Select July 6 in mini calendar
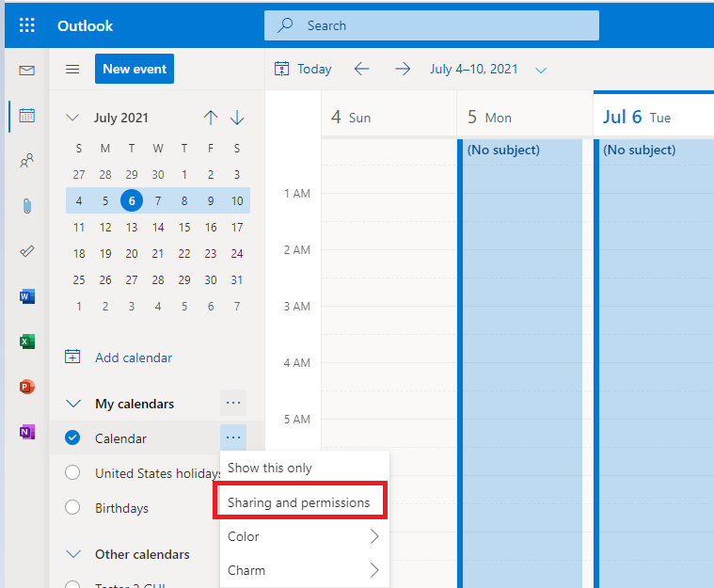The width and height of the screenshot is (714, 588). click(x=132, y=200)
